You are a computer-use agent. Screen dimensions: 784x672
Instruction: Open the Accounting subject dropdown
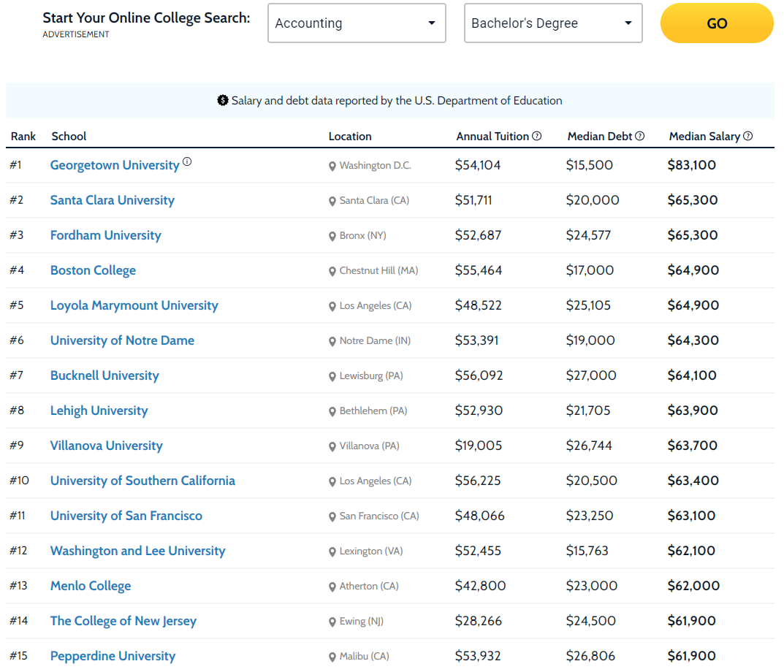[x=357, y=23]
